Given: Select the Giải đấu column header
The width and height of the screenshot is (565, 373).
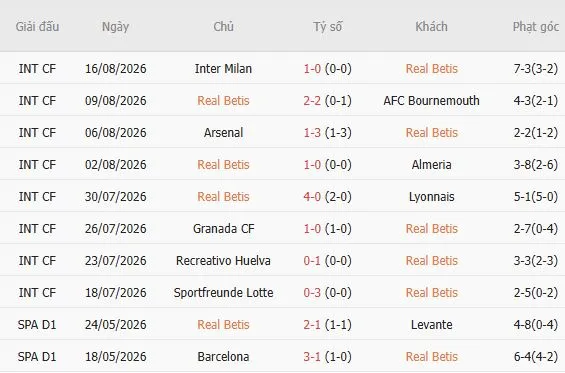Looking at the screenshot, I should [x=37, y=27].
